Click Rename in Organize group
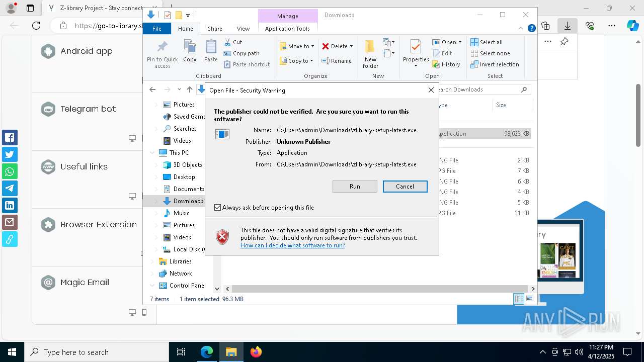 click(337, 61)
